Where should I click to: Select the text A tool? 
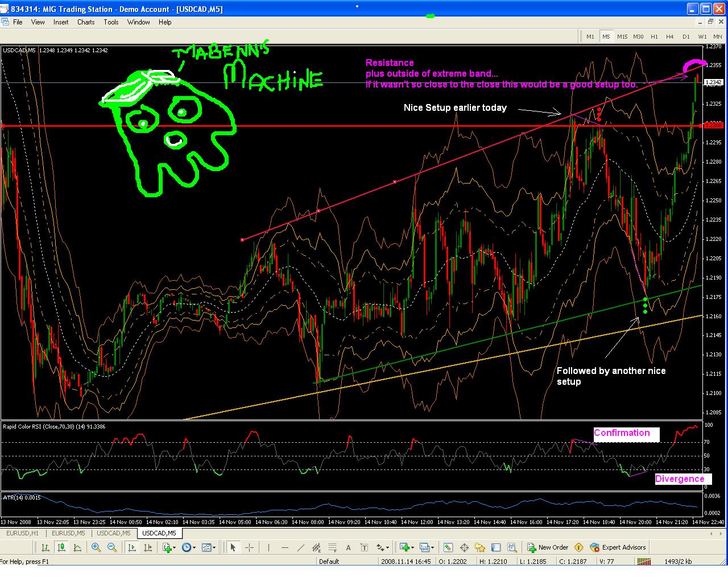[x=349, y=547]
